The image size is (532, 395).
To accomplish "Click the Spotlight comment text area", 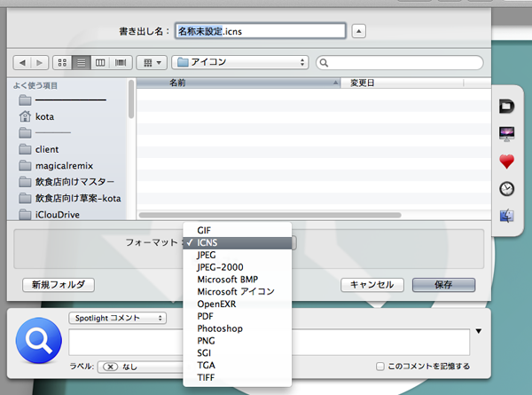I will coord(269,342).
